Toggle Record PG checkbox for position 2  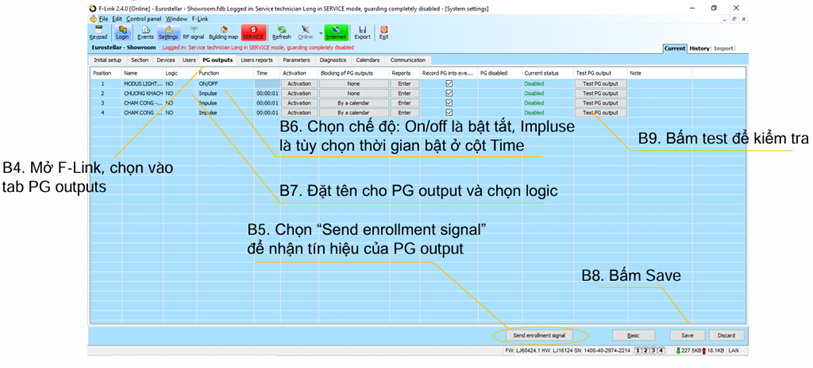click(x=449, y=93)
